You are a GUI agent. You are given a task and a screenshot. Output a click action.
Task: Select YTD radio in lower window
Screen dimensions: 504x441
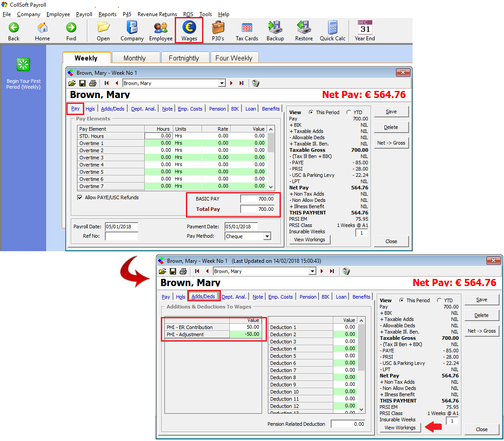pyautogui.click(x=439, y=300)
